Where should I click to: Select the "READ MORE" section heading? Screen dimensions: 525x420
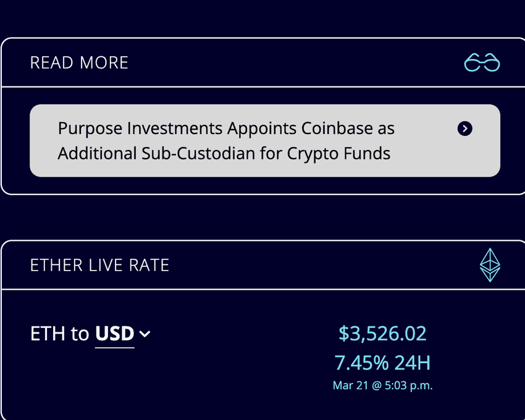(79, 62)
